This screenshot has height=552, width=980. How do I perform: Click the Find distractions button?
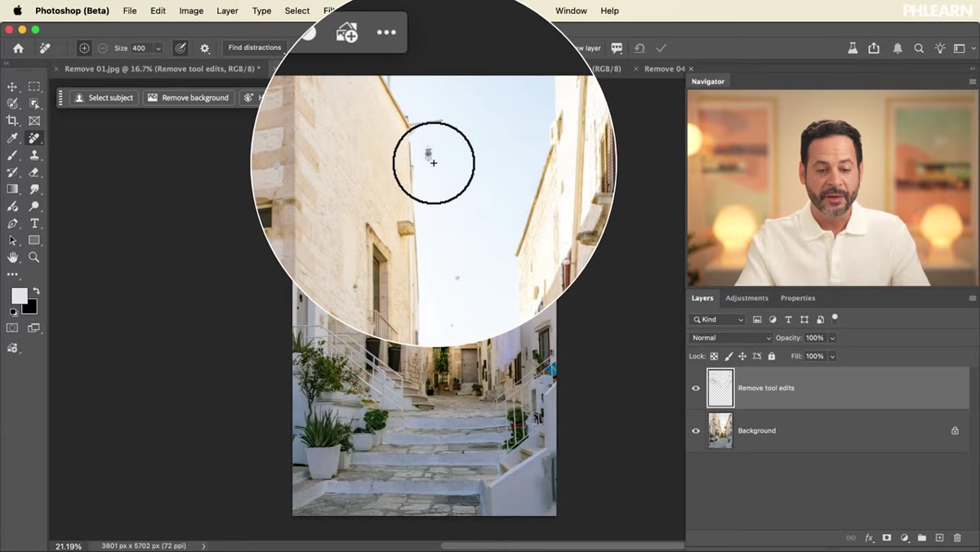click(254, 48)
